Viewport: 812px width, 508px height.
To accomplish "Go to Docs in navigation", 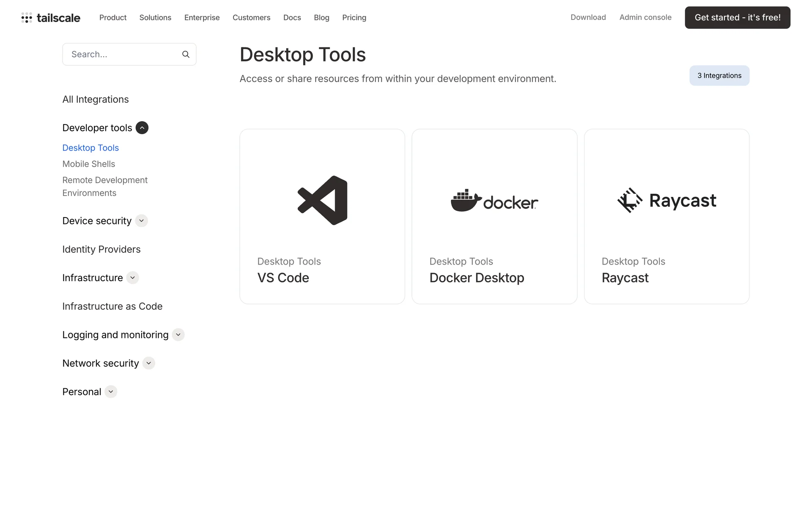I will (x=292, y=17).
